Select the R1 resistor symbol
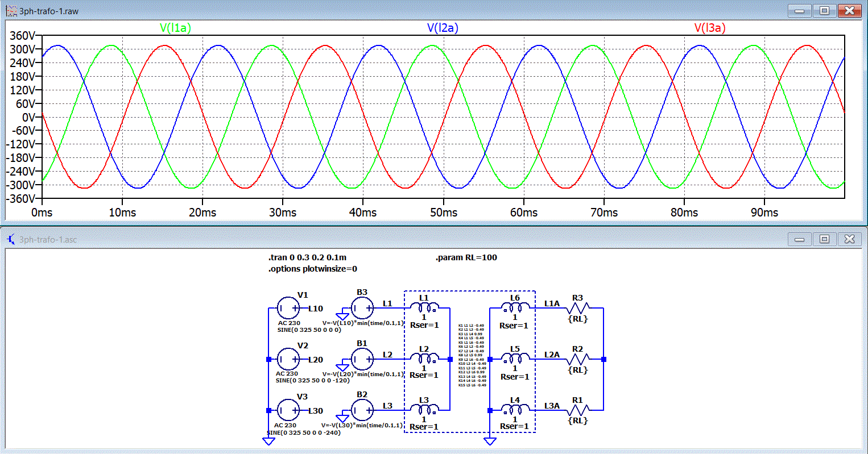868x454 pixels. click(578, 410)
